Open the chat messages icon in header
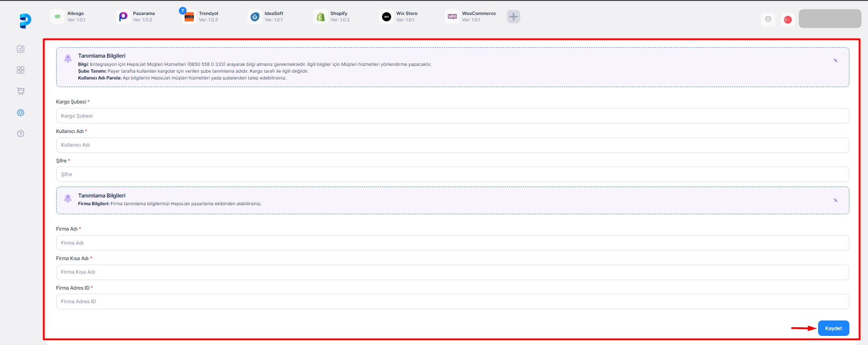Image resolution: width=868 pixels, height=345 pixels. 768,20
